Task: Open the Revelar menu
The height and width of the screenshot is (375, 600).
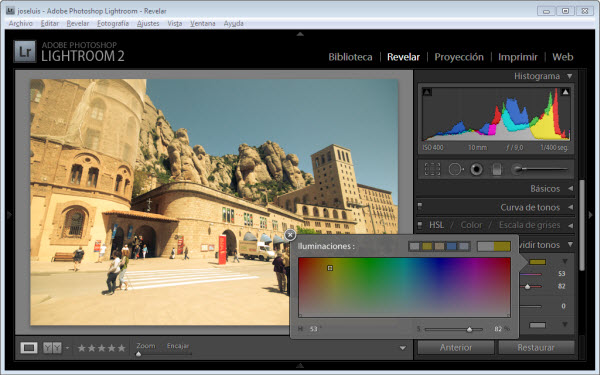Action: coord(78,23)
